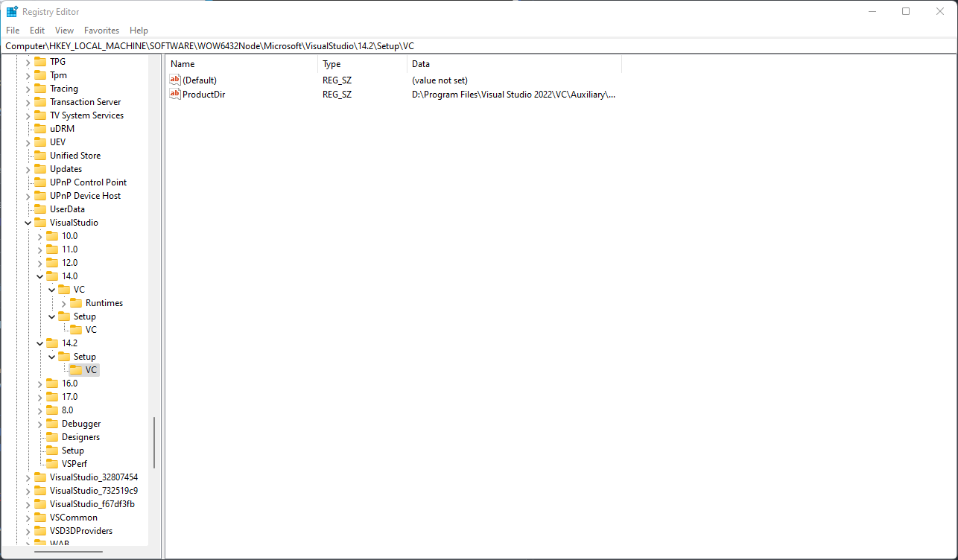
Task: Click the Tracing folder icon
Action: click(x=39, y=88)
